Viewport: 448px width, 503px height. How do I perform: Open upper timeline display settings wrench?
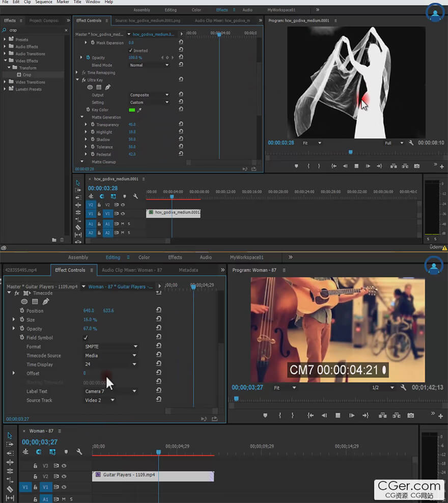135,196
